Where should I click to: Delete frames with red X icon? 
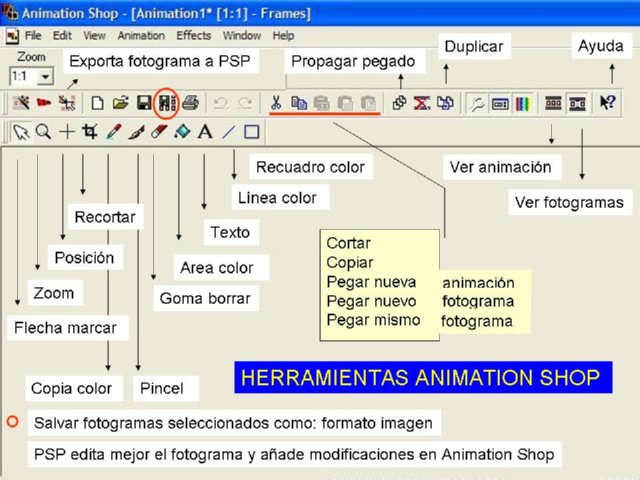pyautogui.click(x=422, y=103)
